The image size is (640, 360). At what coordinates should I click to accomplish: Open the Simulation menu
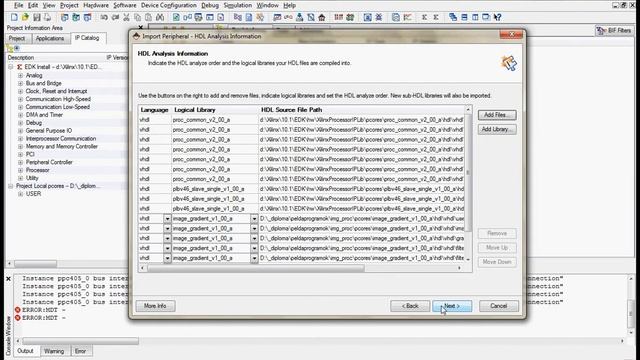[238, 5]
